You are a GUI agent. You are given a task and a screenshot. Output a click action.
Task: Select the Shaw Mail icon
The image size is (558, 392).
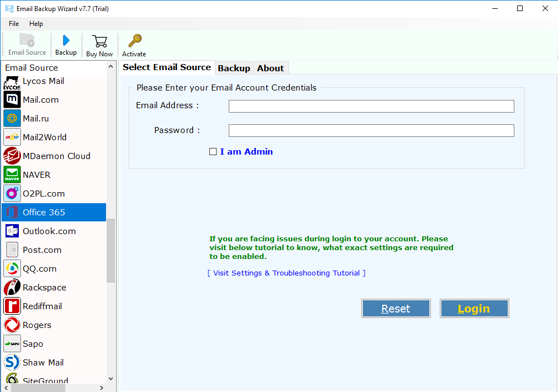point(12,363)
